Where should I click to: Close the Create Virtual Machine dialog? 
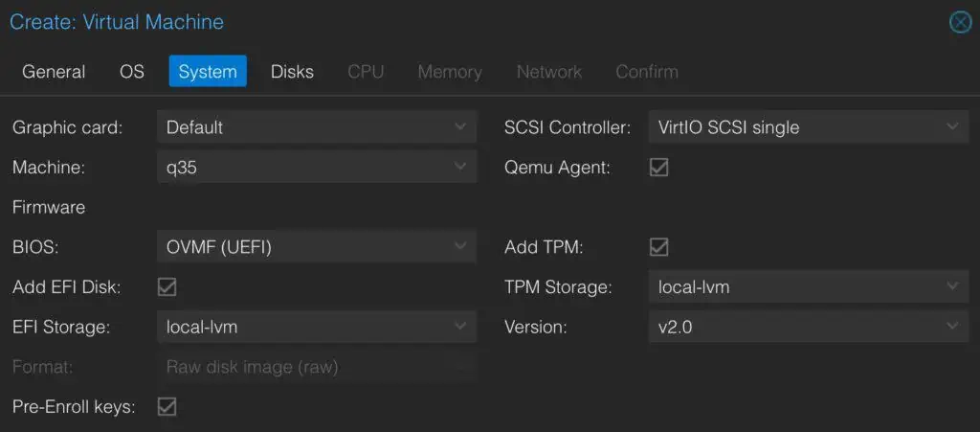(x=959, y=22)
